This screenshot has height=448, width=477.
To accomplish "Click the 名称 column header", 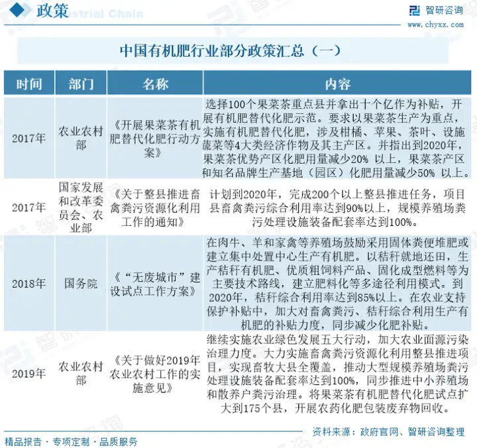I will 155,83.
